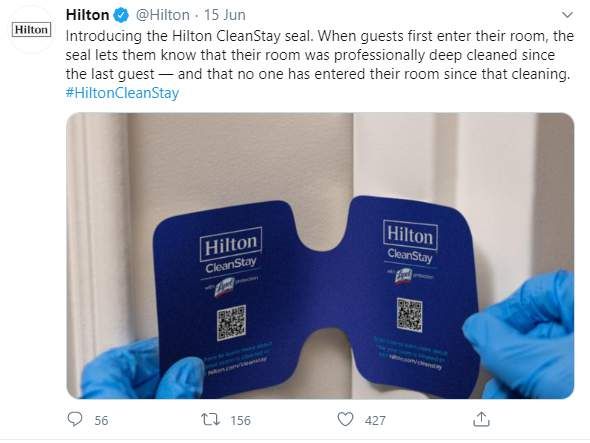590x443 pixels.
Task: Click the right QR code in photo
Action: (410, 315)
